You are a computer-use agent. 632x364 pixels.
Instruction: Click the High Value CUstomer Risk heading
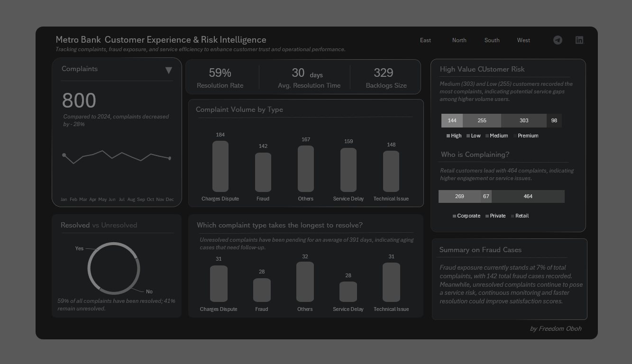482,69
